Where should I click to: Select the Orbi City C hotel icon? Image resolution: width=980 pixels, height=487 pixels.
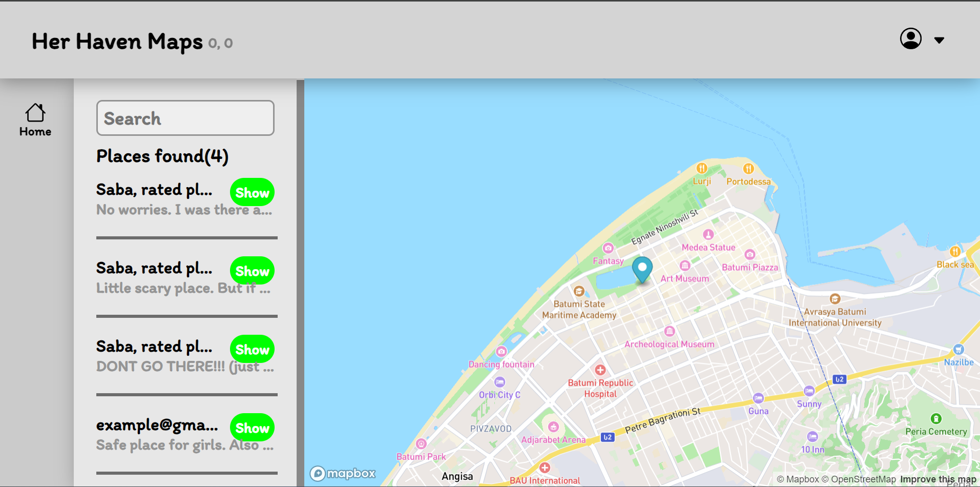coord(499,382)
